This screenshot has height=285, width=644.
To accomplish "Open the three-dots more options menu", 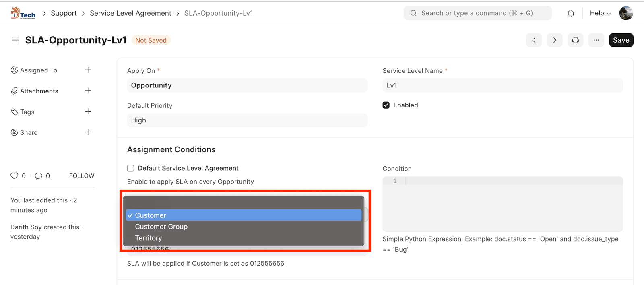I will 596,40.
